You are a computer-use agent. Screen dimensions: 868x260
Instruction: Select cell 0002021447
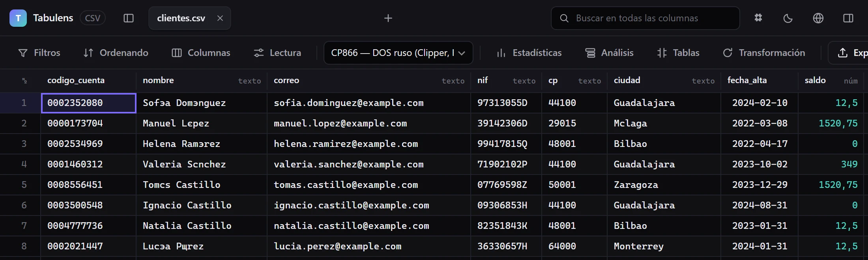point(88,247)
